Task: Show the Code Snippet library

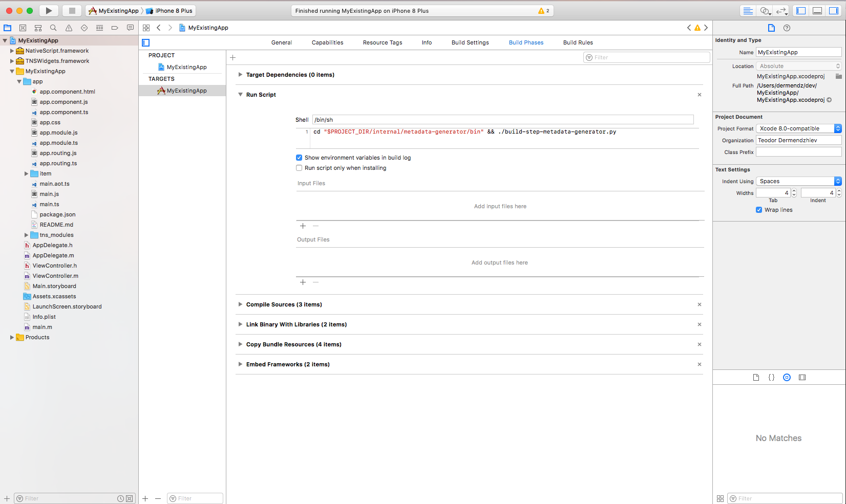Action: coord(771,378)
